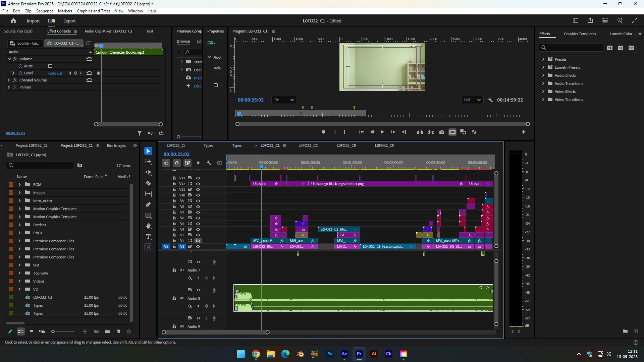Select the Type tool

pyautogui.click(x=148, y=237)
